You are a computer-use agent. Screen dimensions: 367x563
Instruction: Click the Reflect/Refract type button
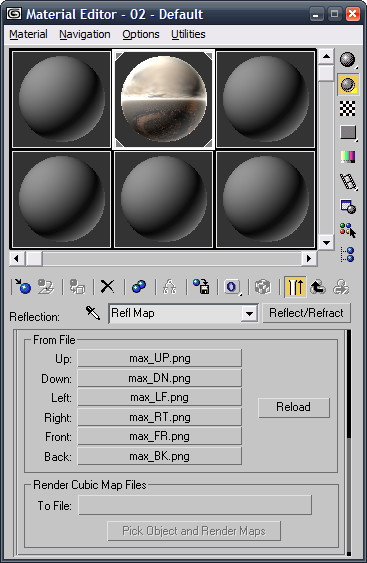pyautogui.click(x=306, y=313)
